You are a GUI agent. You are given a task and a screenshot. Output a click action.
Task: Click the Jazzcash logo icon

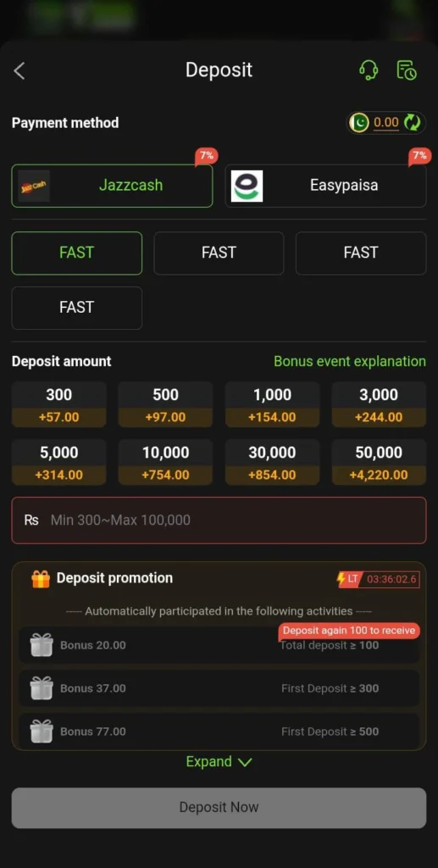click(x=34, y=186)
